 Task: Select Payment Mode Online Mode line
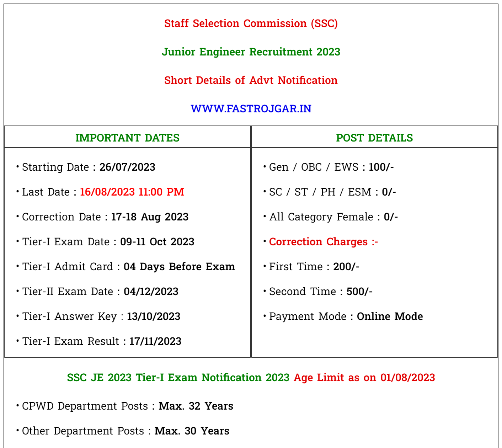(x=346, y=316)
